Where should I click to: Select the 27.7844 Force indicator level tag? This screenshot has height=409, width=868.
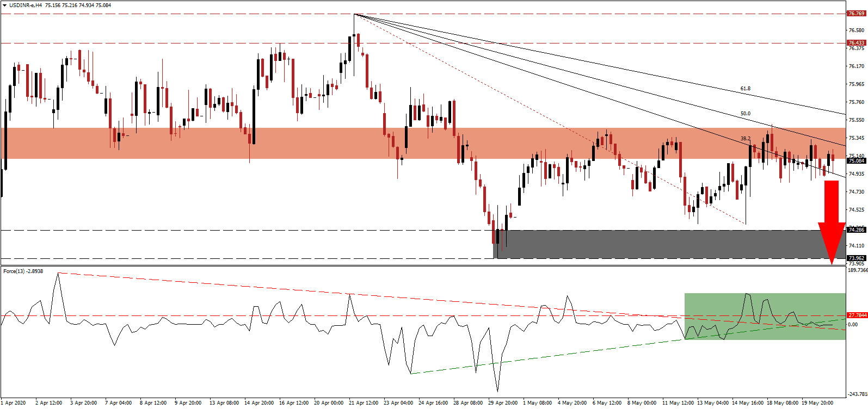pos(857,315)
